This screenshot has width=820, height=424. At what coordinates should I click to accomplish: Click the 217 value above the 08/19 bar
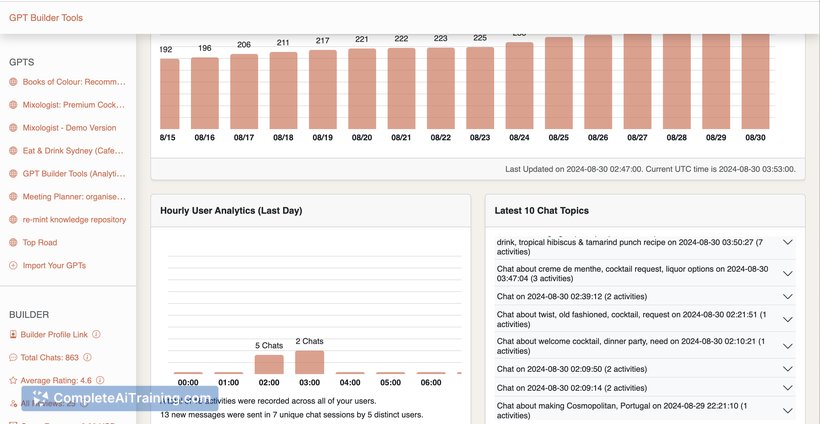tap(323, 41)
